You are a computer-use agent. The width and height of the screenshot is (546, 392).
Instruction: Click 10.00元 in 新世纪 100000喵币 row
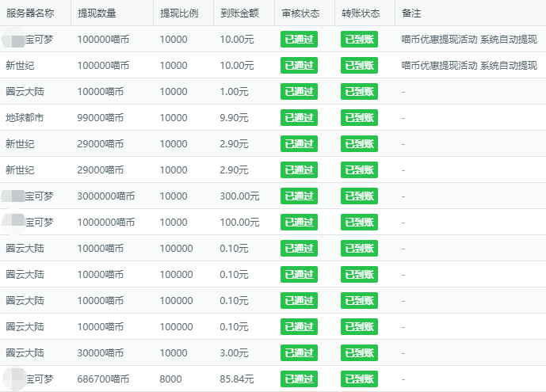237,66
